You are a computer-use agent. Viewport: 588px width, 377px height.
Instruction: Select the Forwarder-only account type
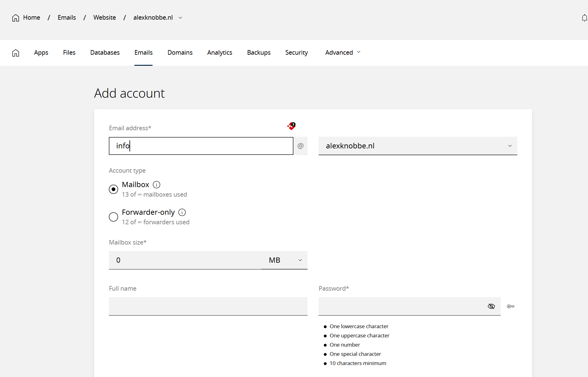(113, 217)
